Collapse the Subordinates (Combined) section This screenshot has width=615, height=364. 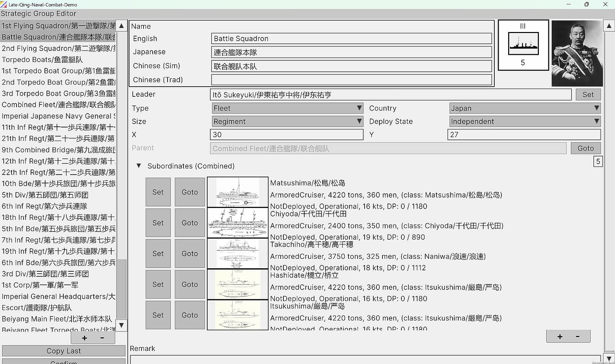[x=139, y=166]
